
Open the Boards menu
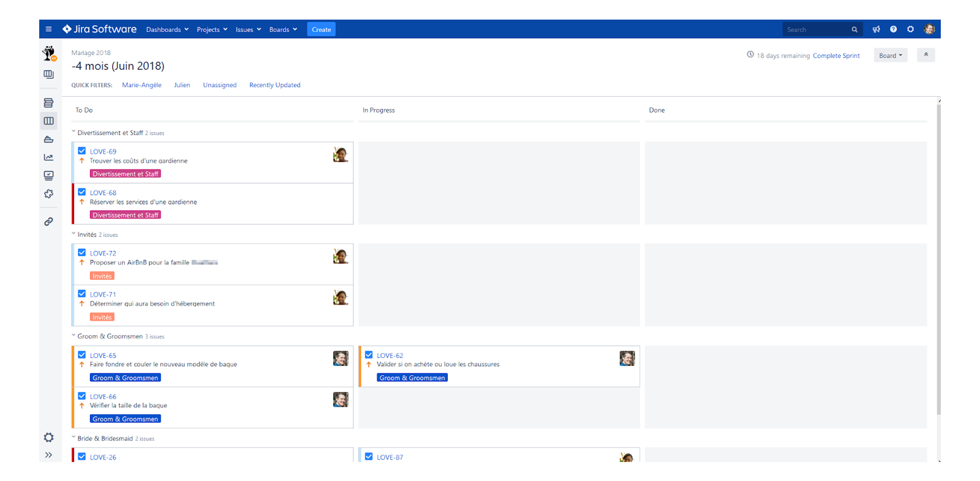pos(283,29)
